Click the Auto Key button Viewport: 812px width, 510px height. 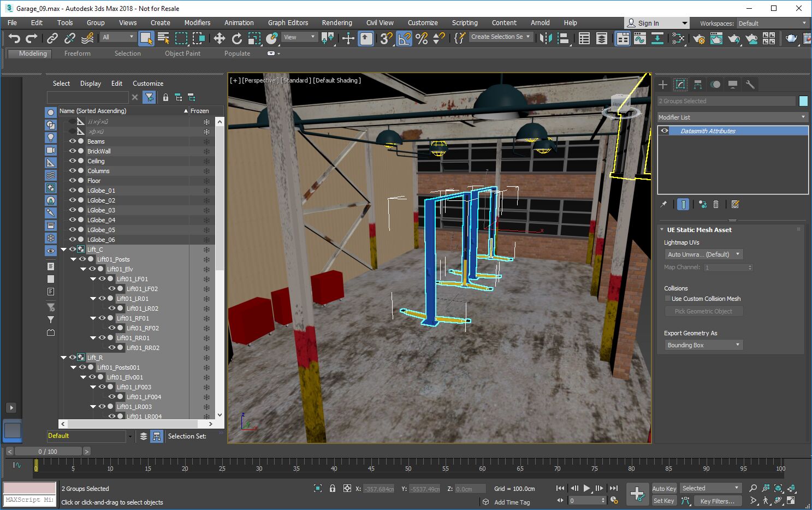(x=663, y=489)
